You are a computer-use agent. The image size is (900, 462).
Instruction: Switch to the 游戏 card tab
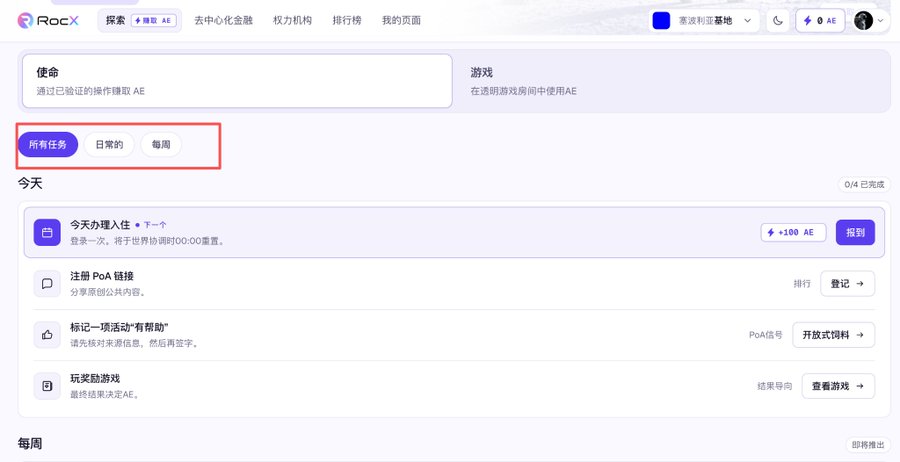[673, 81]
